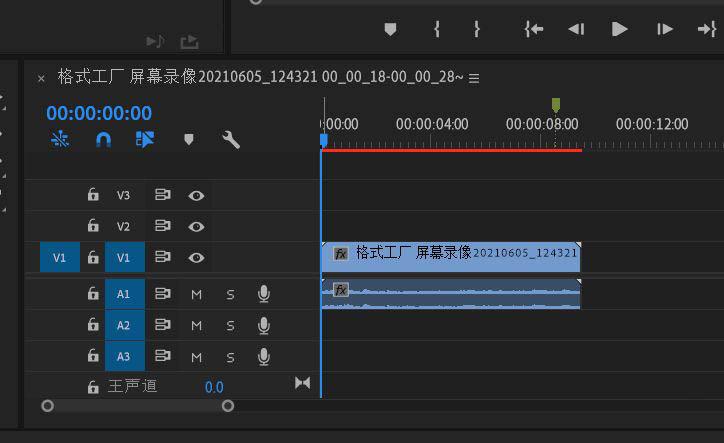Viewport: 724px width, 443px height.
Task: Click the Mark In bracket icon
Action: [x=437, y=29]
